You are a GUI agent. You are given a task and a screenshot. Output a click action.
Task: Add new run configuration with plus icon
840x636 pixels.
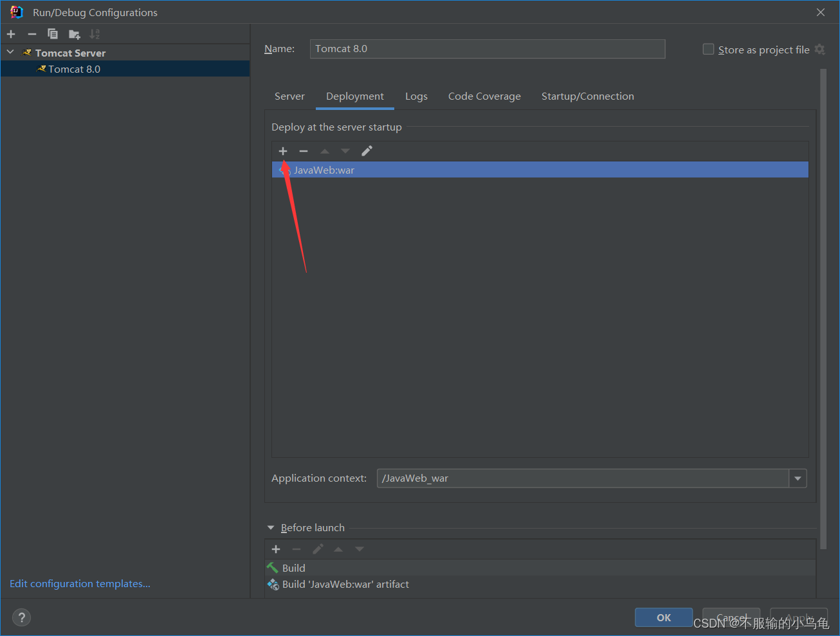point(11,34)
